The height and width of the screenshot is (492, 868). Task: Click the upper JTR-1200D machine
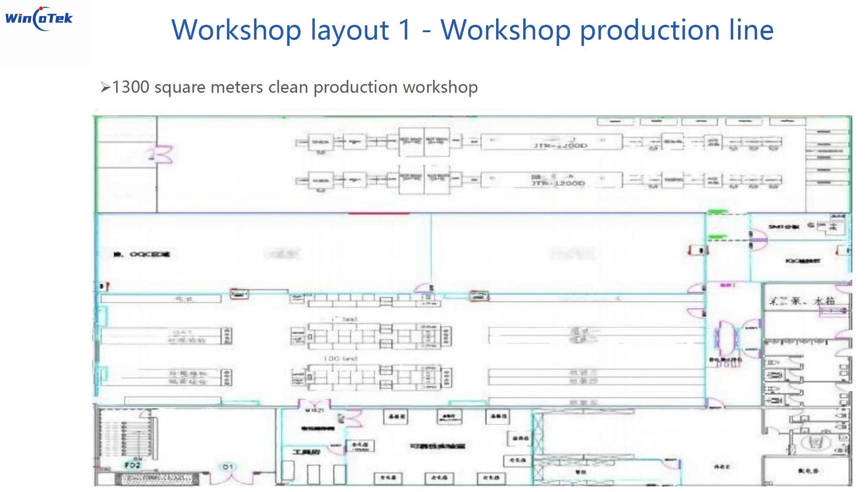coord(551,142)
